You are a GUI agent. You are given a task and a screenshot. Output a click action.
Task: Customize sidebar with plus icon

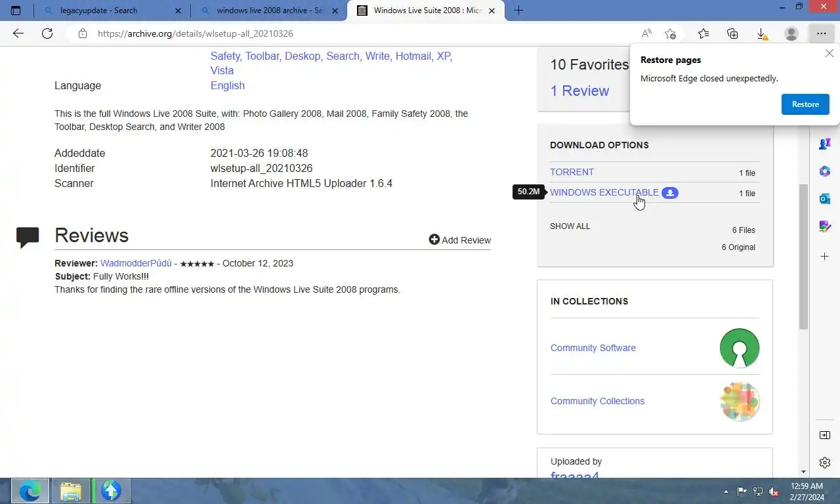pos(825,256)
